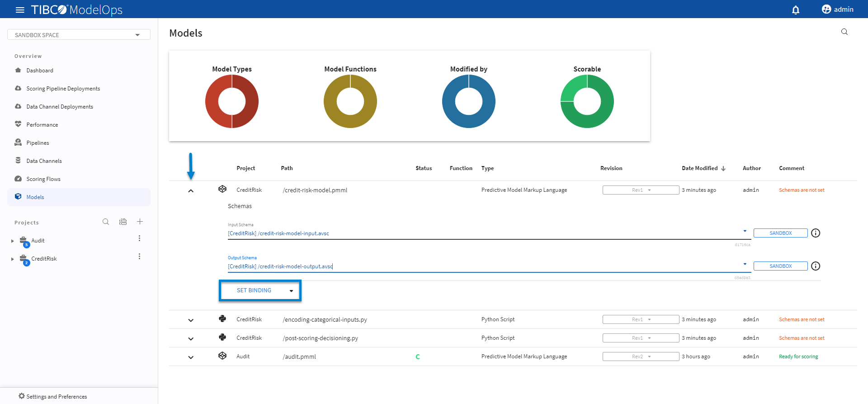The width and height of the screenshot is (868, 404).
Task: Collapse the credit-risk-model.pmml row
Action: (x=191, y=190)
